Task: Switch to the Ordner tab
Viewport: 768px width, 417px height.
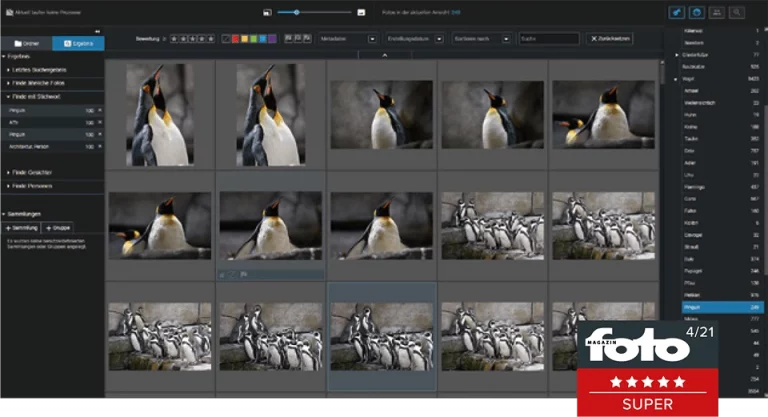Action: (x=25, y=44)
